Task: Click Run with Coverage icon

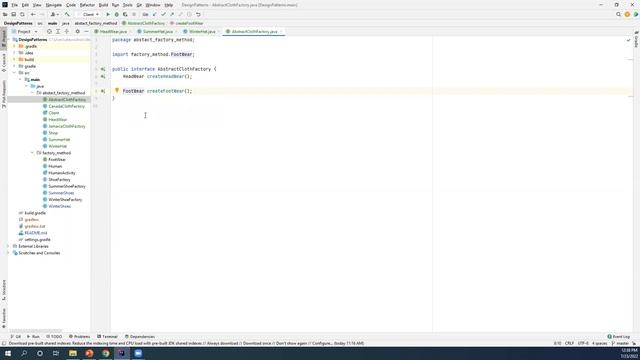Action: (125, 14)
